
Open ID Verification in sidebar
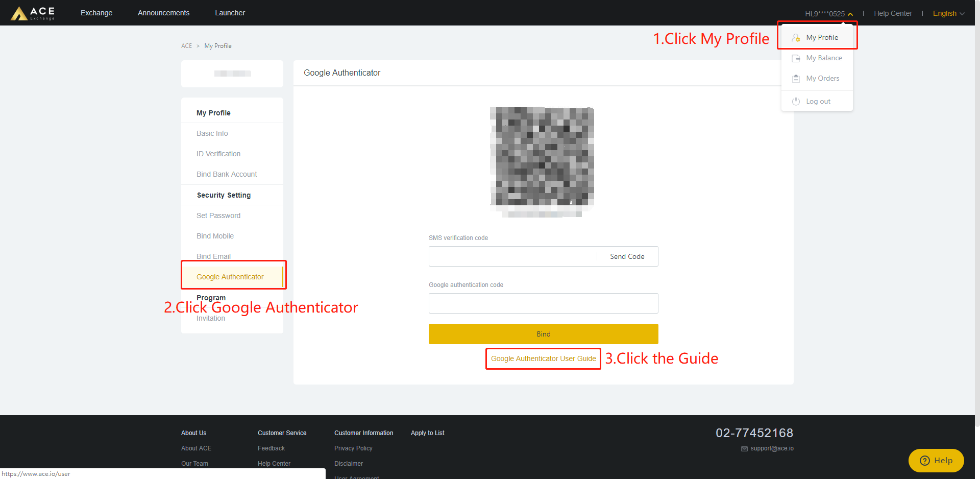218,154
